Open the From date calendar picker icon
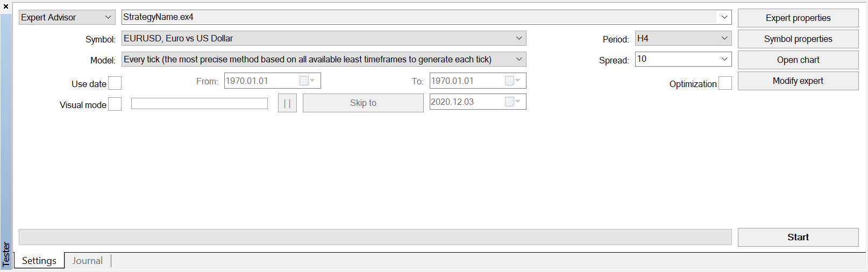 pyautogui.click(x=307, y=81)
